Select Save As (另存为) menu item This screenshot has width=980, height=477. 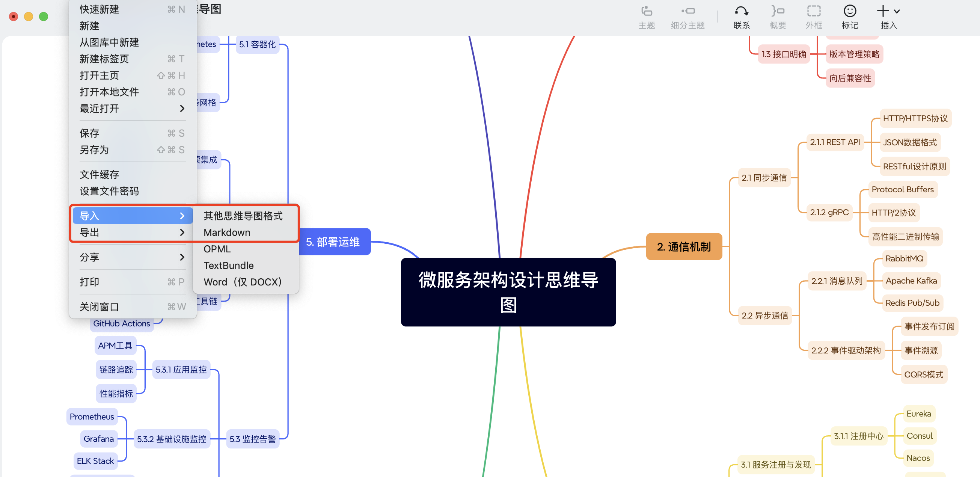click(94, 149)
